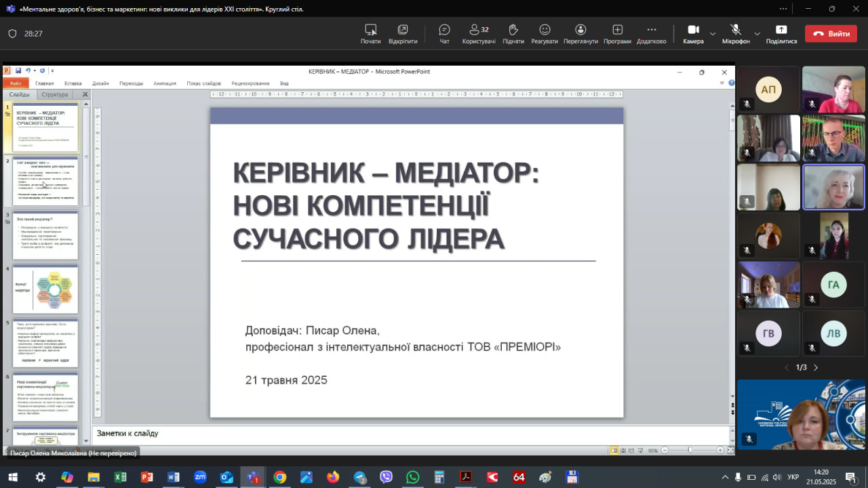Go to next page of participant videos
Screen dimensions: 868x488
816,367
